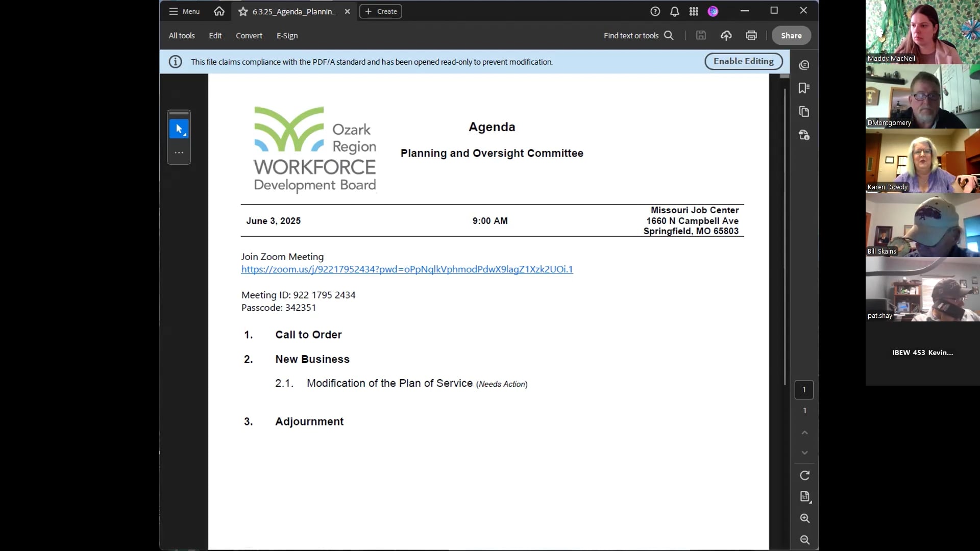Screen dimensions: 980x551
Task: Click the Save file icon
Action: point(701,35)
